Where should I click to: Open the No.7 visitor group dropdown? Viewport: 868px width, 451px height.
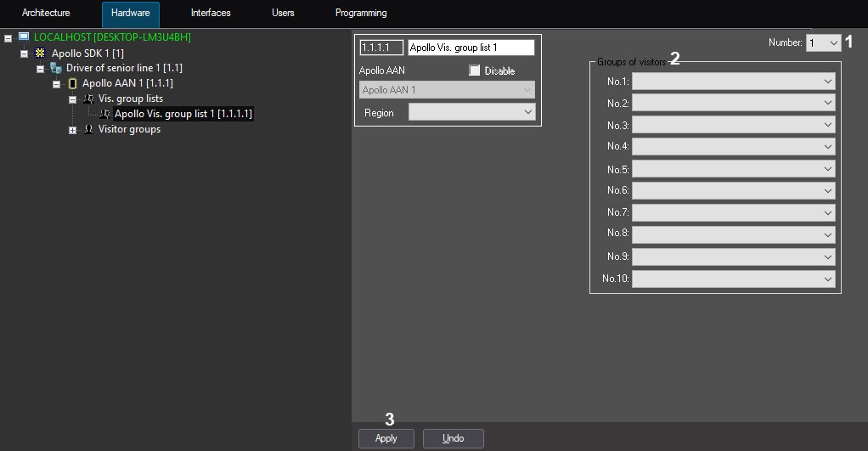[734, 212]
